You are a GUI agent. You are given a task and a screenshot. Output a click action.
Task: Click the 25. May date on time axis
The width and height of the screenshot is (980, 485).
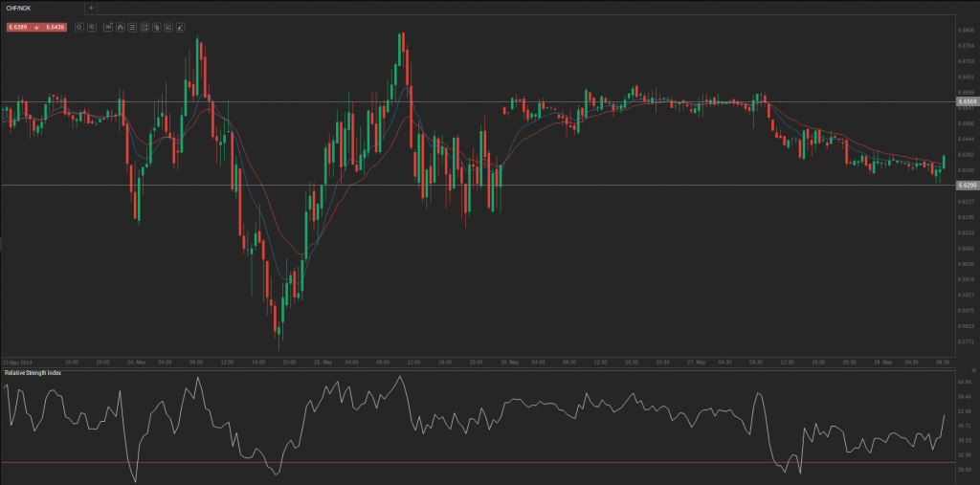coord(323,363)
